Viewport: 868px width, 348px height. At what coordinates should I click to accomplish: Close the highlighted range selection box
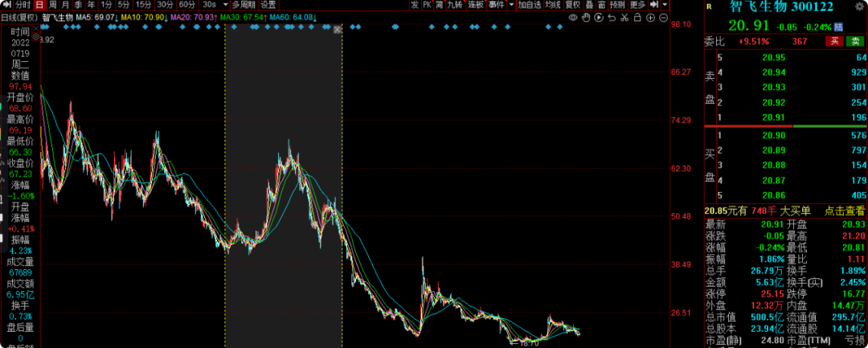tap(338, 30)
